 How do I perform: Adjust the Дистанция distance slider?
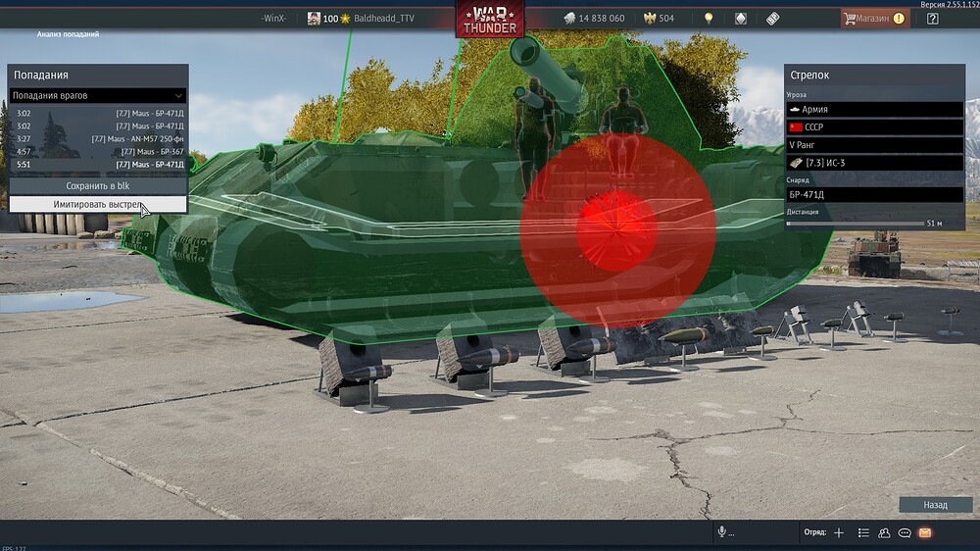click(x=855, y=224)
